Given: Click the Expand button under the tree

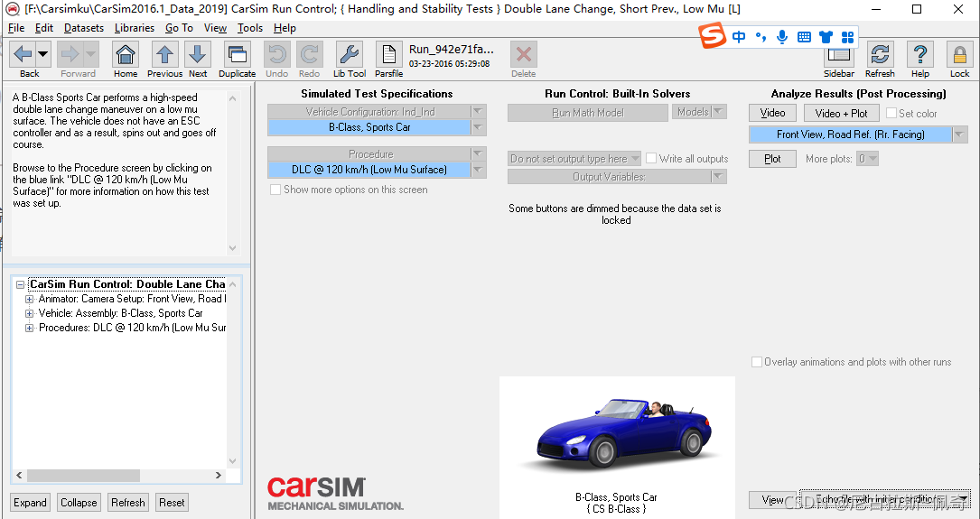Looking at the screenshot, I should click(30, 502).
